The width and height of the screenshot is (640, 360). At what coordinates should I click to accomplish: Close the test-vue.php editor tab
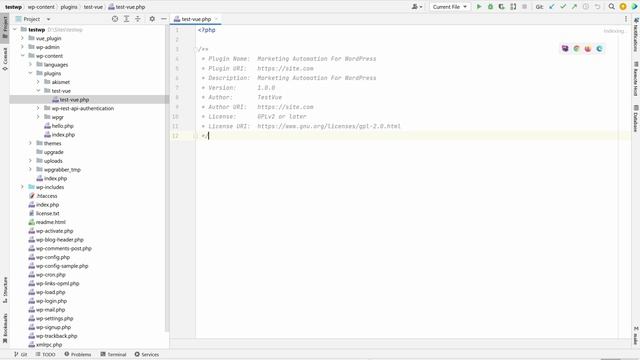coord(216,19)
